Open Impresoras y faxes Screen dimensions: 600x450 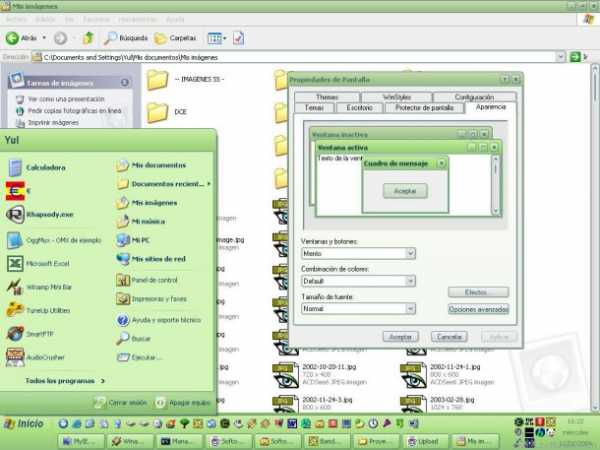[152, 299]
